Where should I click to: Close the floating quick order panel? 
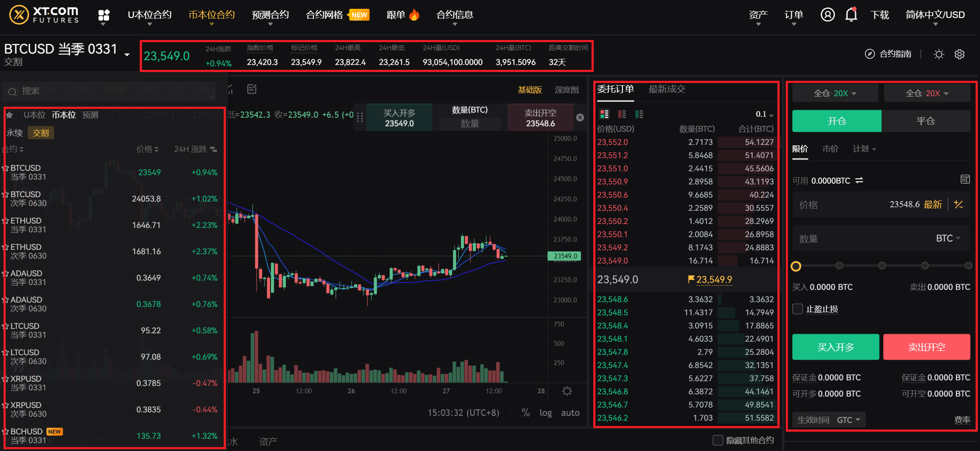(580, 117)
